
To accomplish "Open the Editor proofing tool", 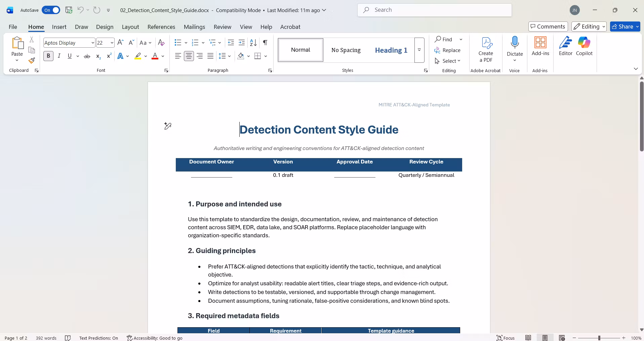I will coord(565,46).
